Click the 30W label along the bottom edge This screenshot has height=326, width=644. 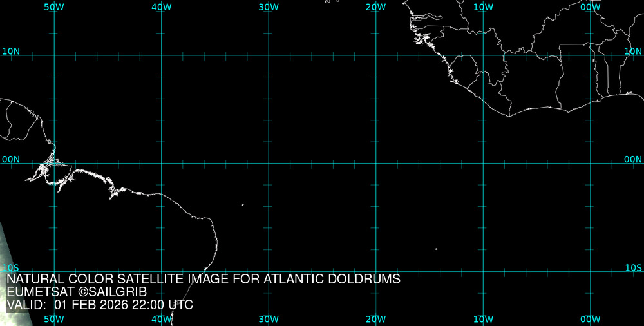(x=269, y=319)
